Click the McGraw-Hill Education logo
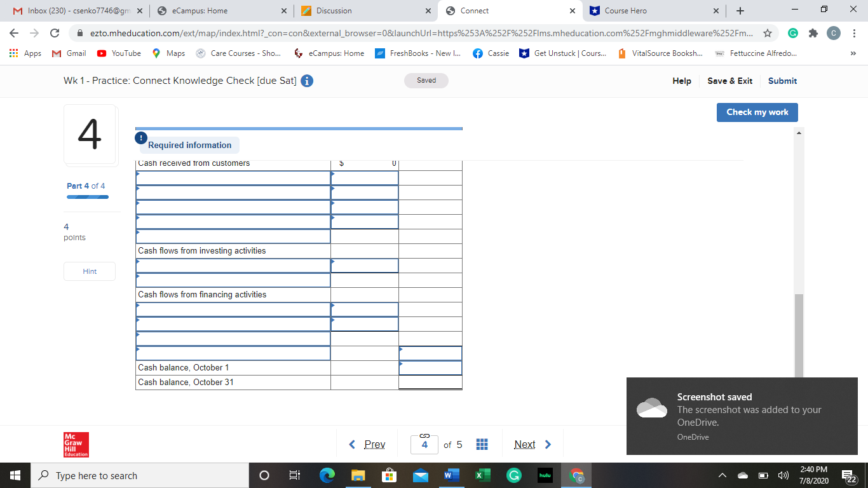Screen dimensions: 868x488 pyautogui.click(x=76, y=444)
